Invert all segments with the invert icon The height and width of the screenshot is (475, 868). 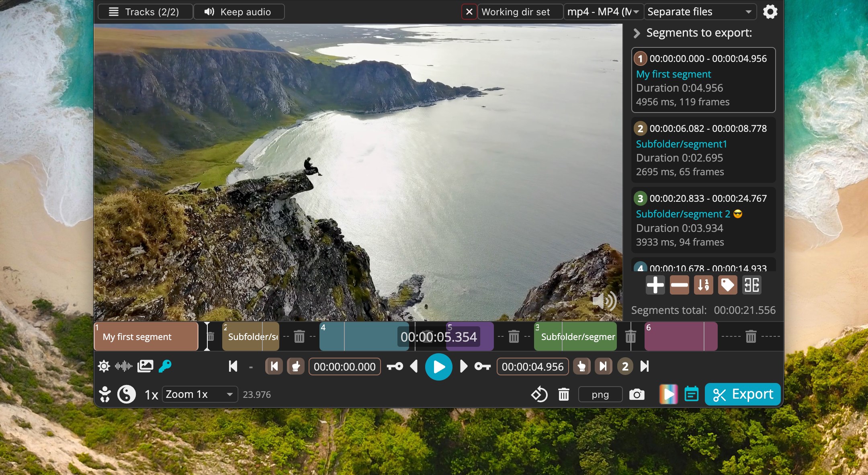pos(751,285)
